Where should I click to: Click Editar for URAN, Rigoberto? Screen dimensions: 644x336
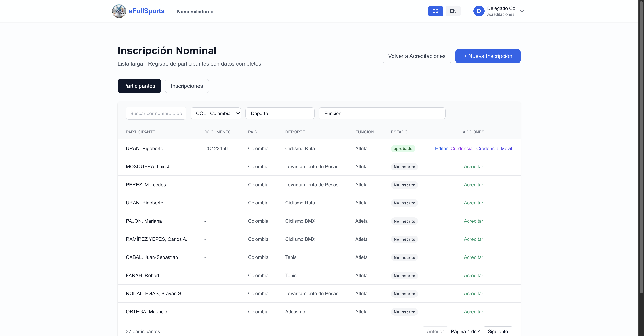point(441,148)
